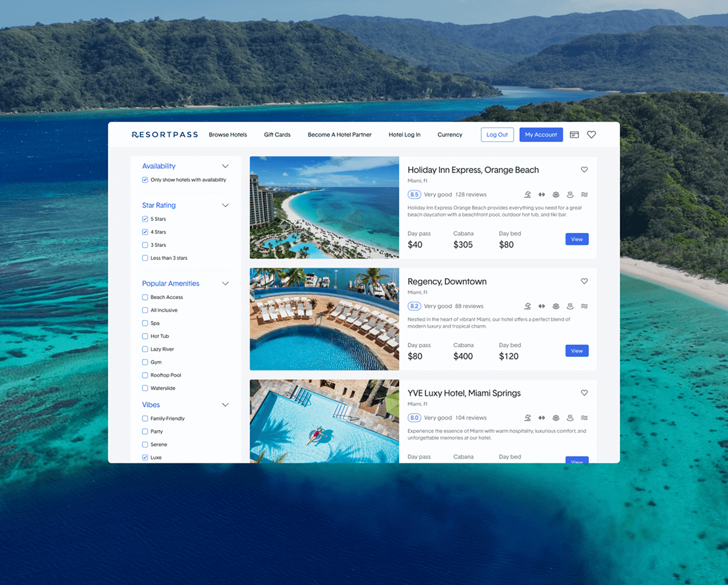728x585 pixels.
Task: Open Holiday Inn Express beach photo
Action: tap(324, 207)
